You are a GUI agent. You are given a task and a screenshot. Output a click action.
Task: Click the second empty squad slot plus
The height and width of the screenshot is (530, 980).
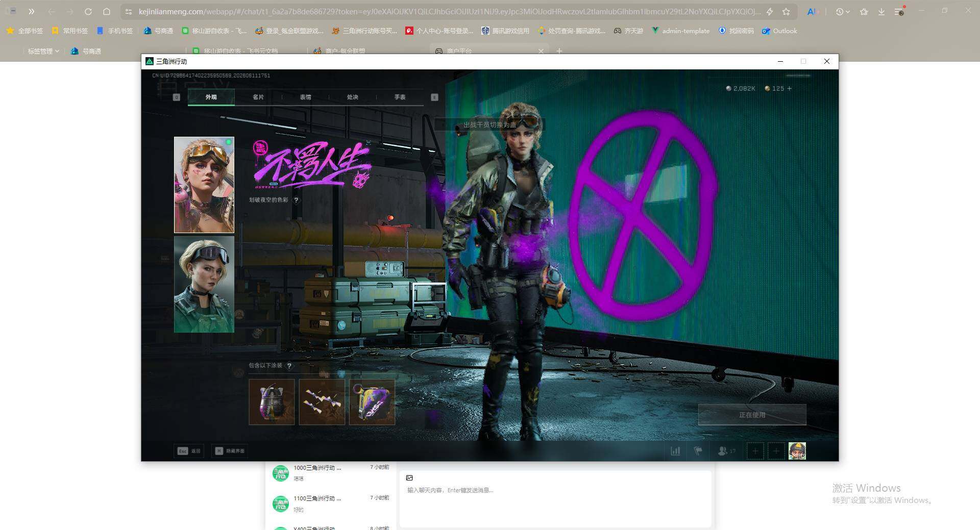(776, 451)
